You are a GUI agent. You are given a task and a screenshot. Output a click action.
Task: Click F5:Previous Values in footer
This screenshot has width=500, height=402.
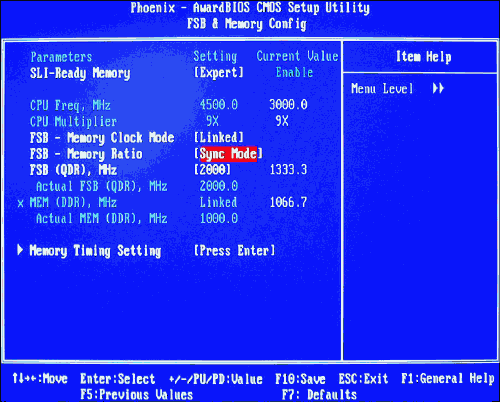tap(137, 395)
